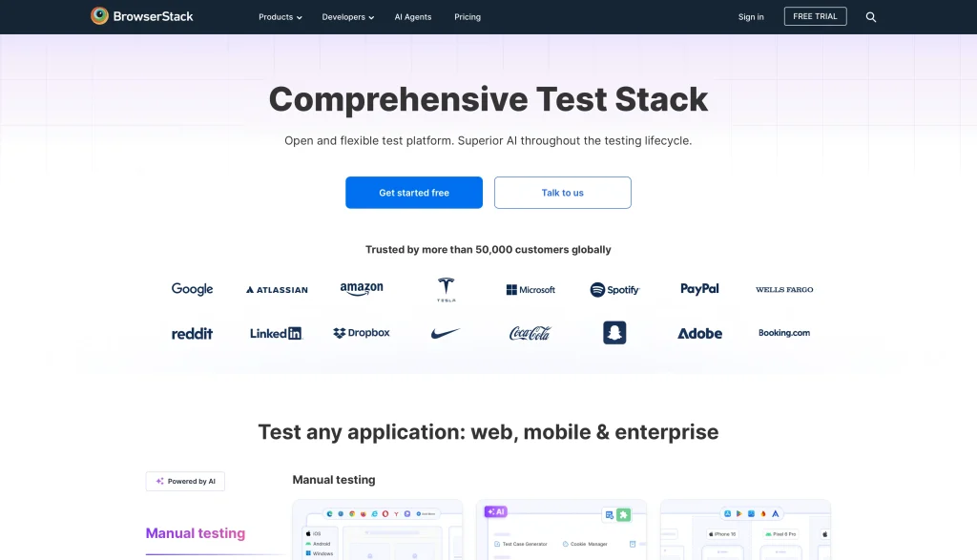Open the search icon in the navigation bar

[870, 16]
